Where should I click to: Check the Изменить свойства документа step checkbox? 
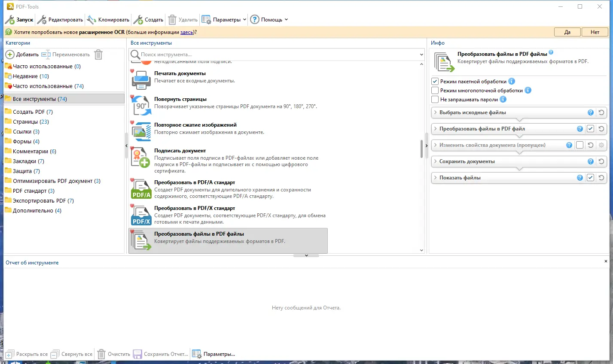click(x=580, y=145)
